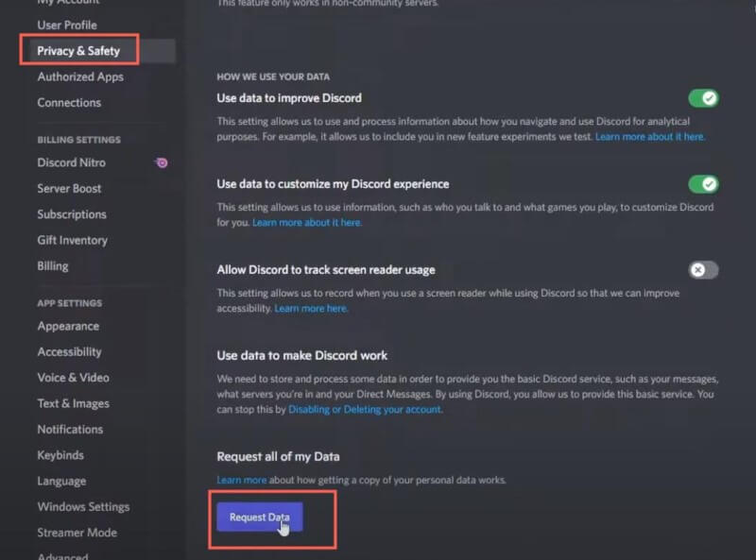Open the Keybinds section
Viewport: 756px width, 560px height.
pyautogui.click(x=60, y=454)
